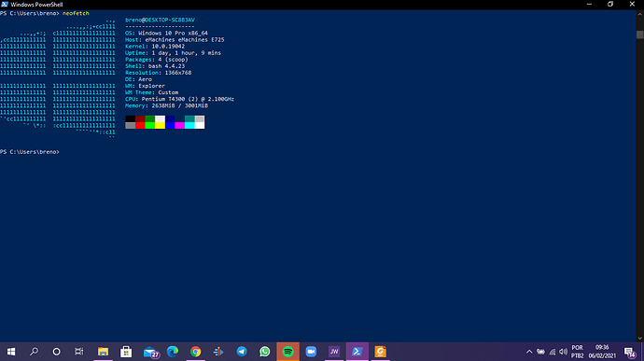
Task: Switch POR PTB2 input language
Action: (x=577, y=352)
